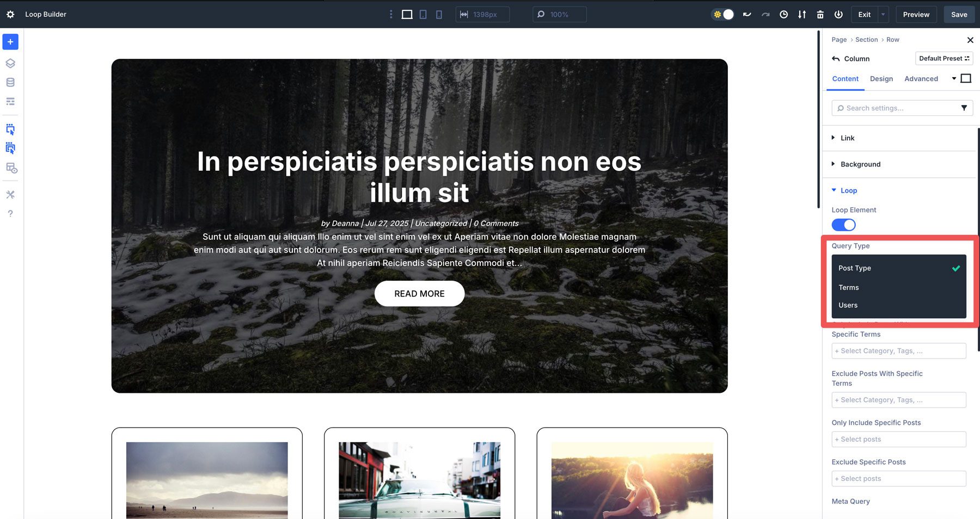The height and width of the screenshot is (519, 980).
Task: Open the Divi add element panel
Action: click(10, 41)
